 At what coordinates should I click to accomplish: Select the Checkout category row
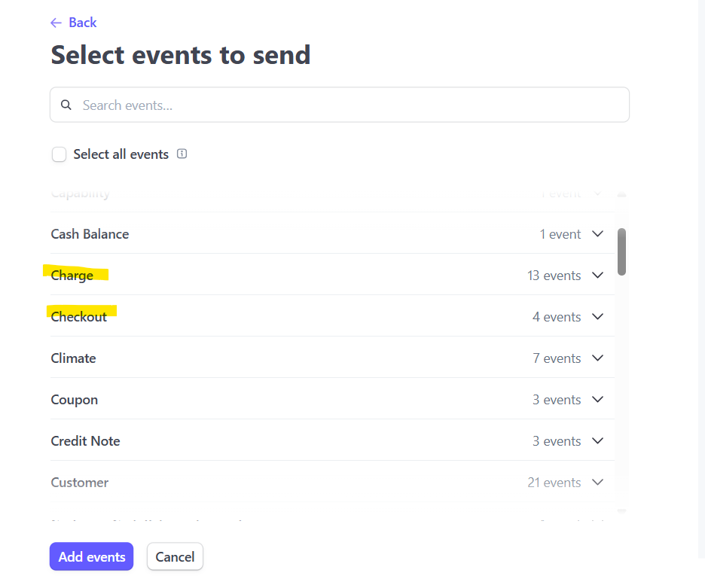(332, 316)
